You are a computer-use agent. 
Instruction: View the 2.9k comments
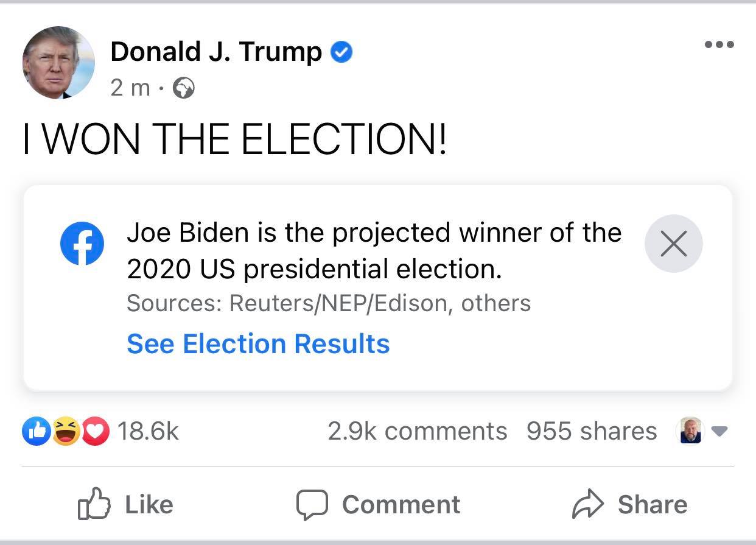417,431
